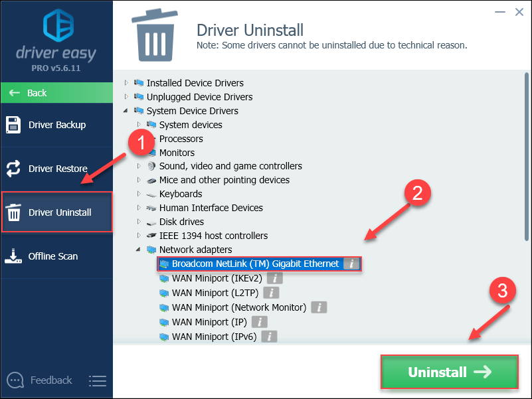Click the Offline Scan download icon
The height and width of the screenshot is (399, 532).
click(x=13, y=256)
